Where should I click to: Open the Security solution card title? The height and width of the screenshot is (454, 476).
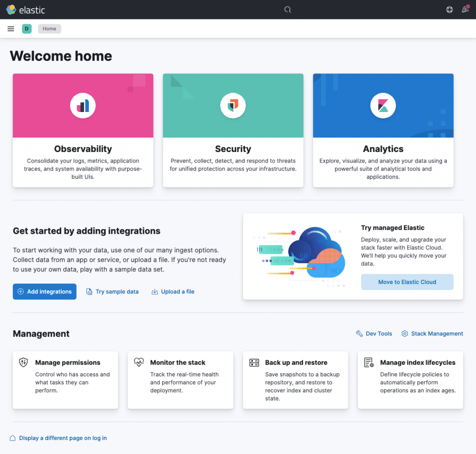coord(233,149)
